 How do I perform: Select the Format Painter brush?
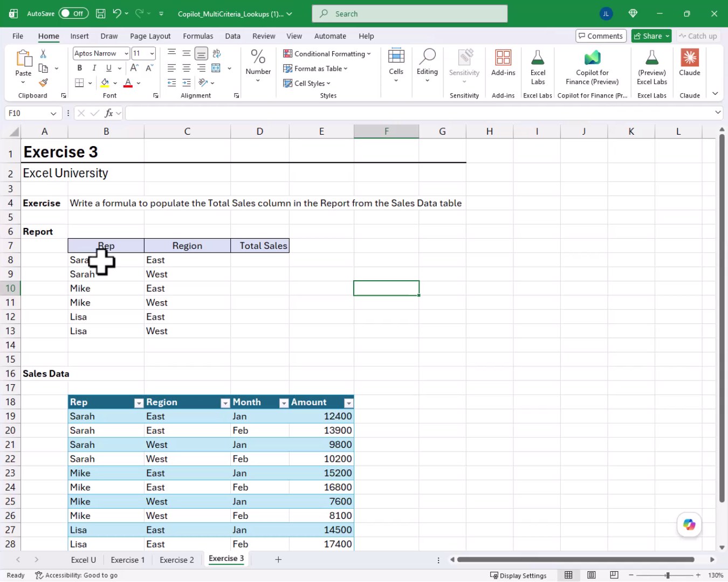click(x=43, y=82)
